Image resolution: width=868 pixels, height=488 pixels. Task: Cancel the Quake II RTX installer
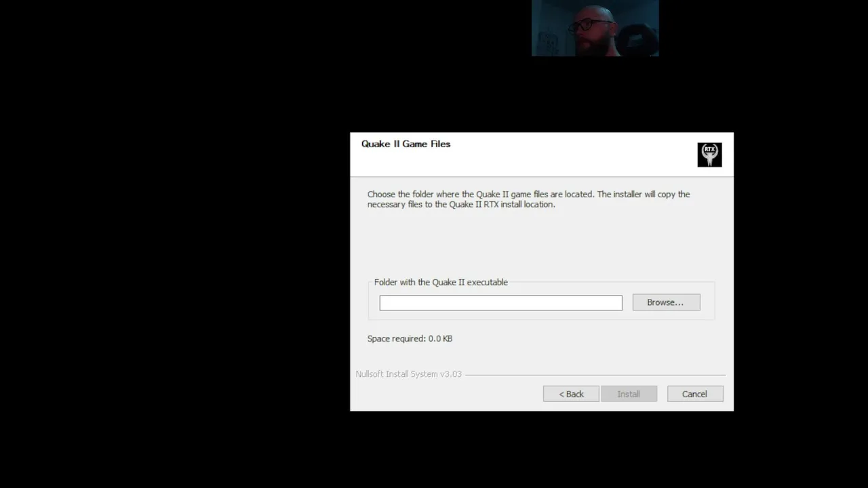coord(694,394)
